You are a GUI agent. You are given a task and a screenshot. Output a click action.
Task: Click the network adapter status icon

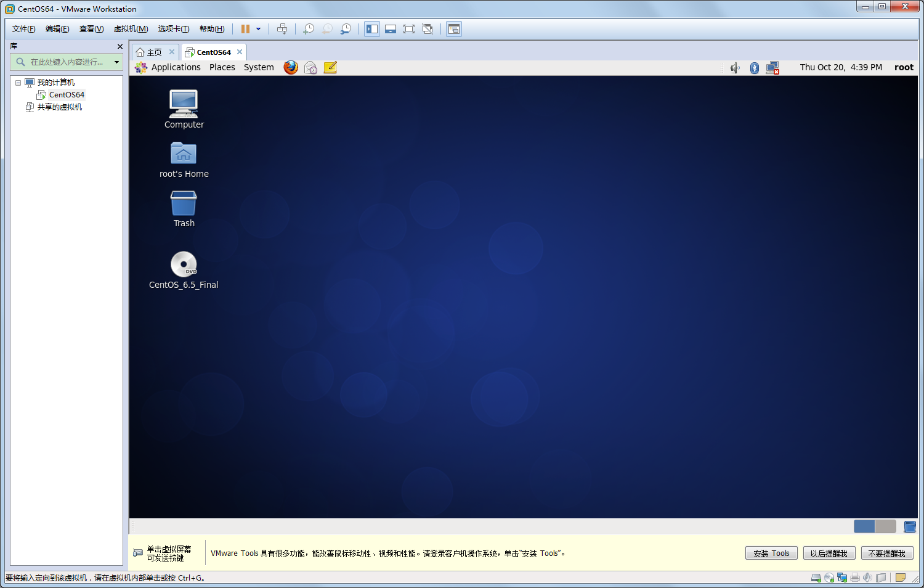pyautogui.click(x=842, y=578)
